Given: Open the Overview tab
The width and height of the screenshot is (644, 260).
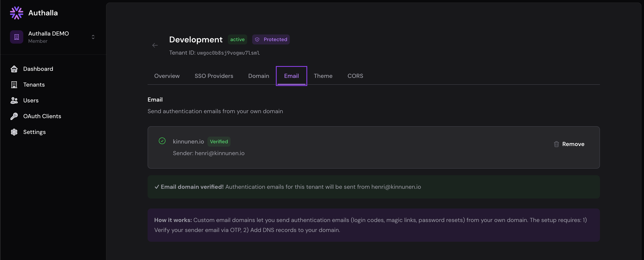Looking at the screenshot, I should click(167, 76).
